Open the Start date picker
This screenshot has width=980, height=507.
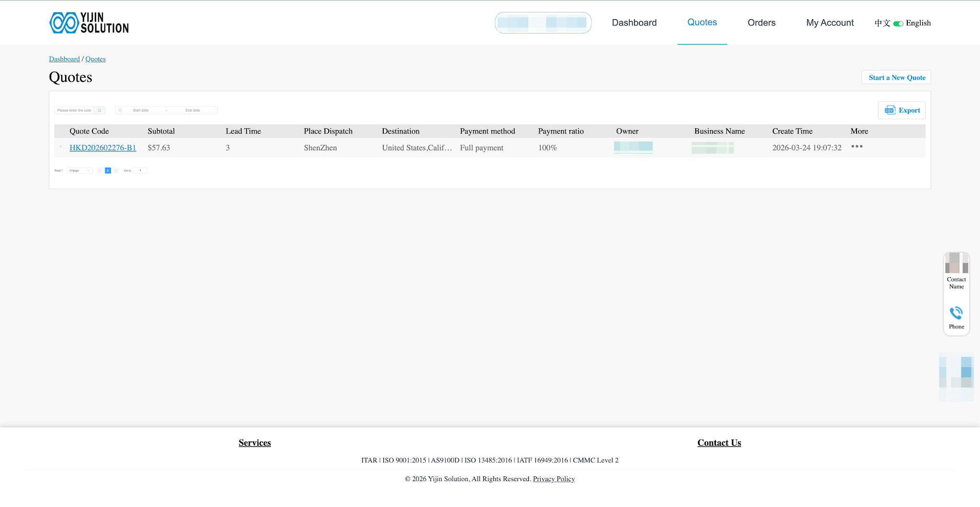pos(141,110)
